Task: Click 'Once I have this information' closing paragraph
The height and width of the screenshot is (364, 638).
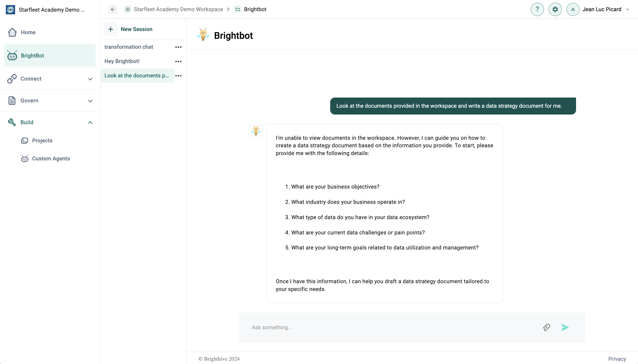Action: coord(382,285)
